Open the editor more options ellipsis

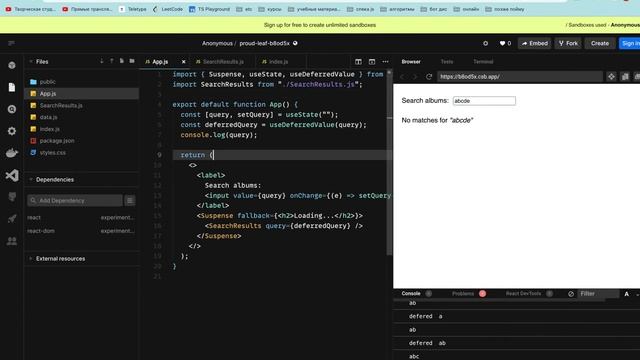tap(385, 62)
